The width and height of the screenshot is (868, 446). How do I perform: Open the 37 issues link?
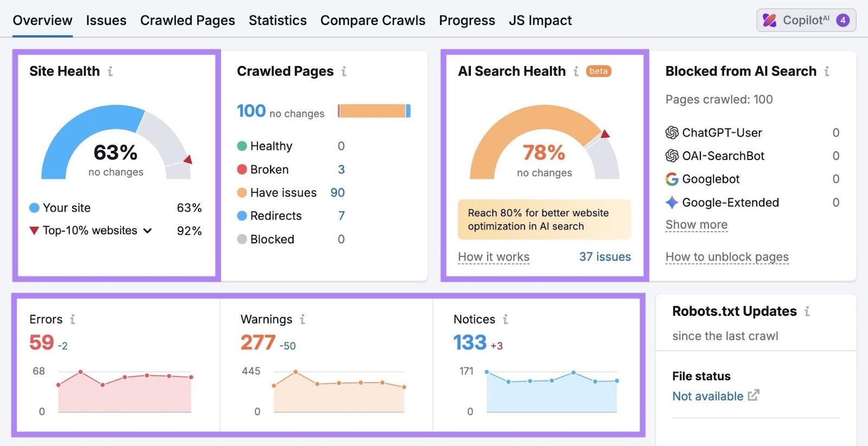[605, 256]
